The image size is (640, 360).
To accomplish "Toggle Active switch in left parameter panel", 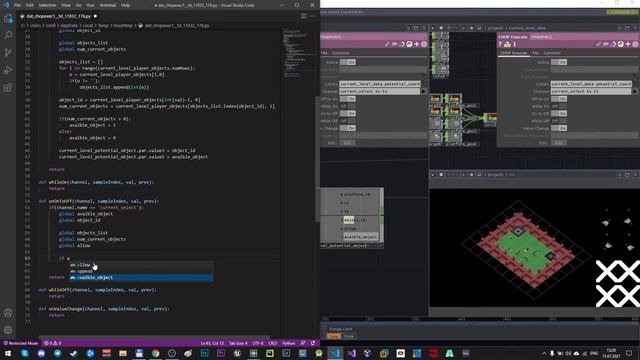I will (347, 62).
